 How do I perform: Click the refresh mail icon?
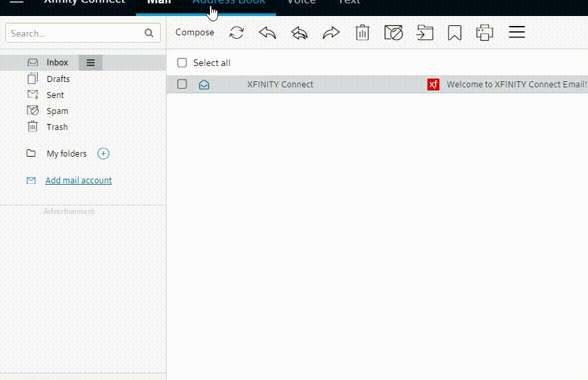(x=237, y=33)
